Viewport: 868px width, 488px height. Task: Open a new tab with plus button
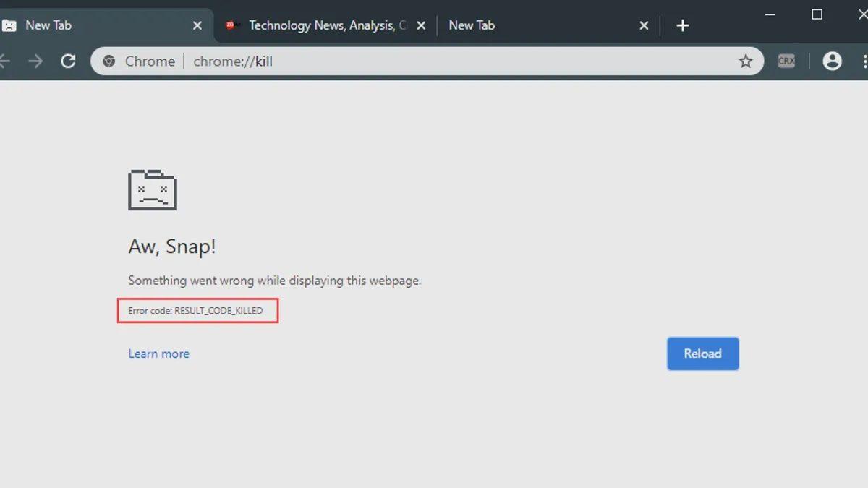click(682, 26)
